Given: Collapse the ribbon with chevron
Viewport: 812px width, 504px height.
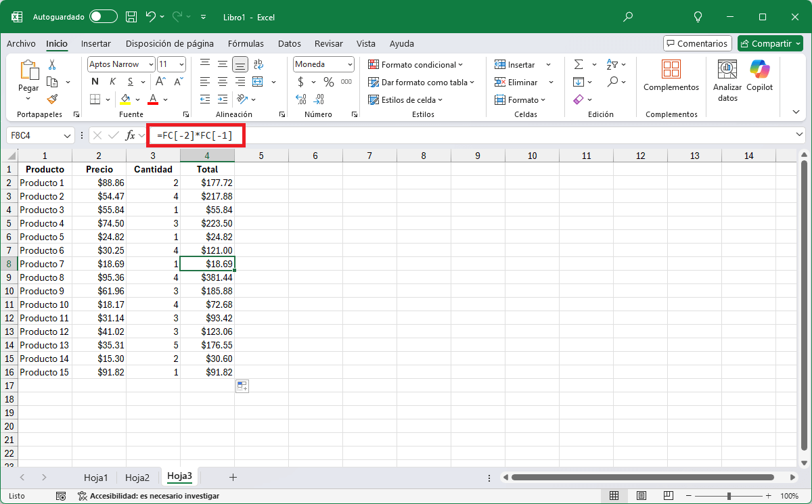Looking at the screenshot, I should pyautogui.click(x=796, y=112).
